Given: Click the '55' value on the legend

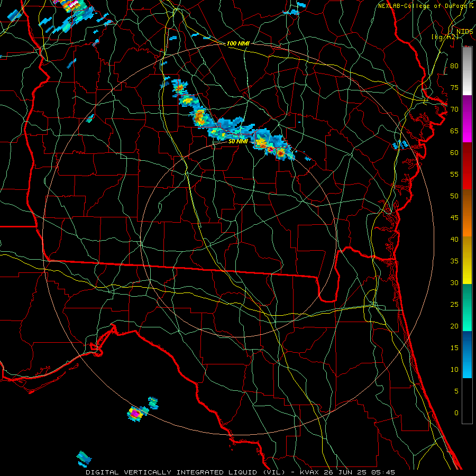Looking at the screenshot, I should coord(454,174).
